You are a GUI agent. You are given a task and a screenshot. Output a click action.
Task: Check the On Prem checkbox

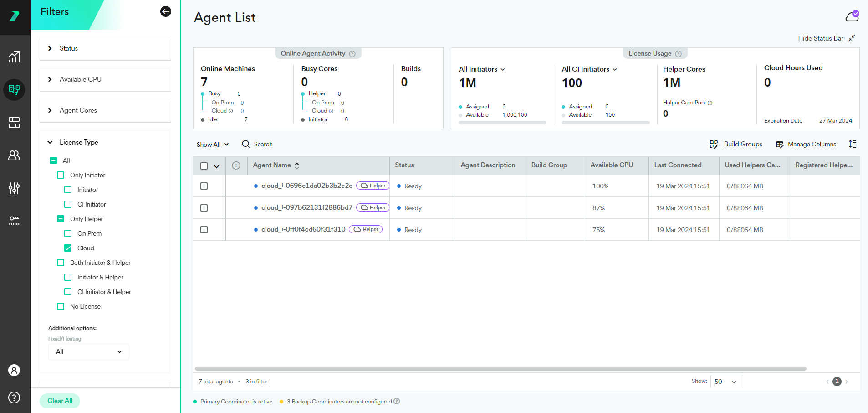[x=68, y=233]
